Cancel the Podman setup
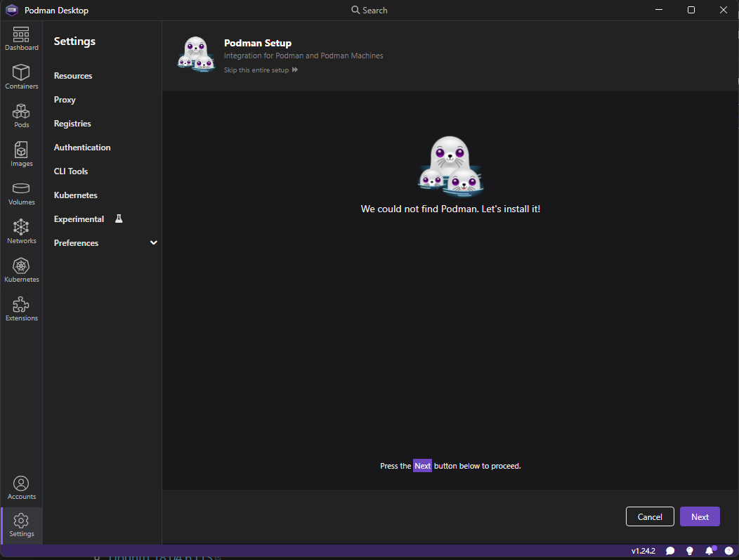 click(650, 516)
